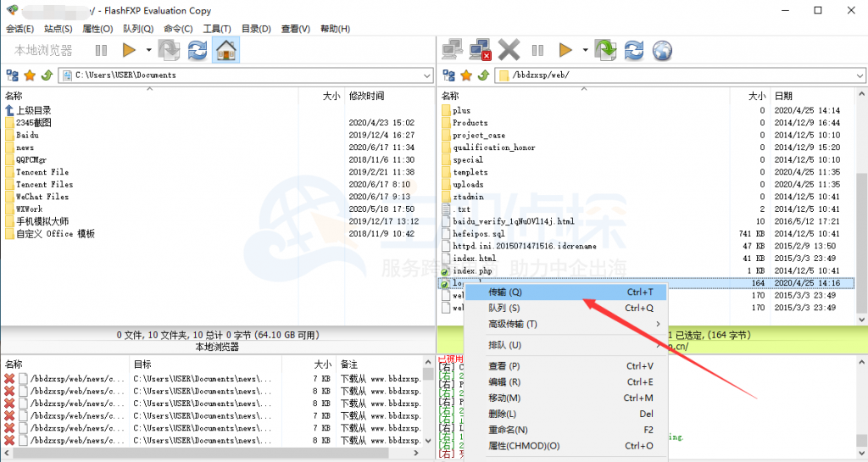Select the local 手机模拟大师 folder
The image size is (868, 462).
click(42, 221)
